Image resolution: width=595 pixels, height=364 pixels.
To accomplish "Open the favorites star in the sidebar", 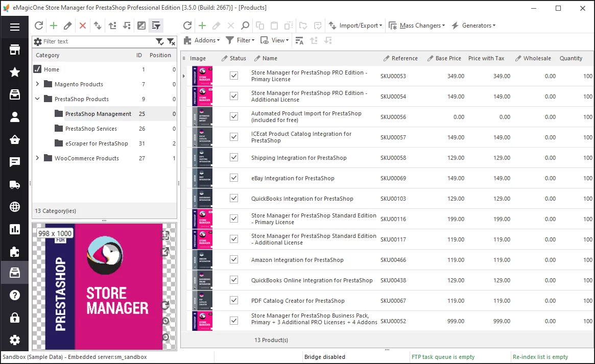I will tap(14, 72).
